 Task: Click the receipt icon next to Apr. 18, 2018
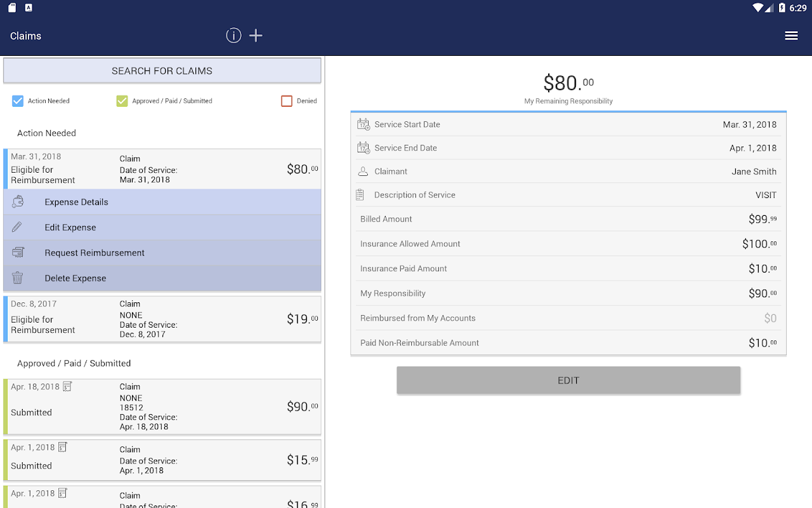click(x=67, y=386)
